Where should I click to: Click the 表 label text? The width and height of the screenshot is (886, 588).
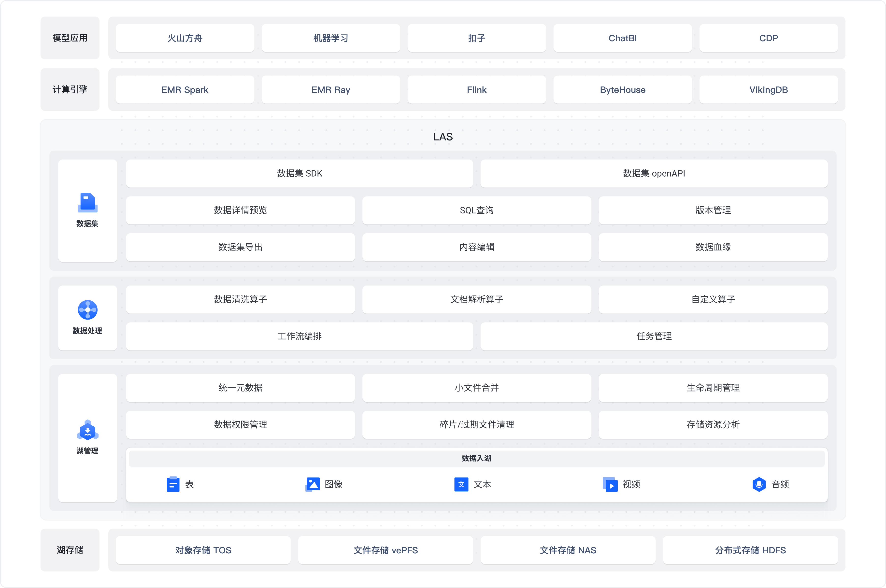(x=189, y=484)
